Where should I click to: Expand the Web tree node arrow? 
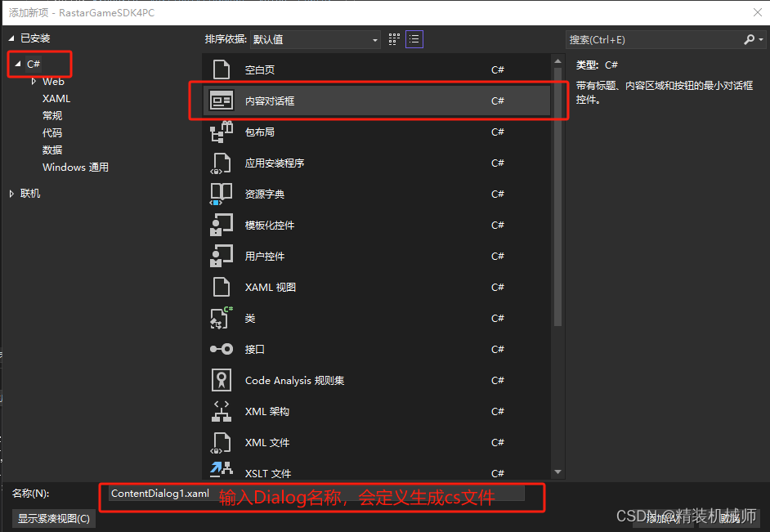34,82
